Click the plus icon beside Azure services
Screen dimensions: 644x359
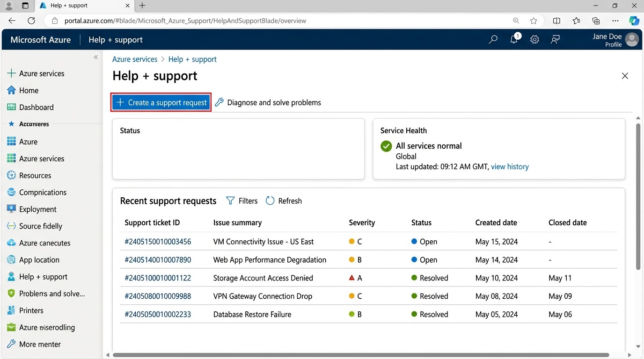point(12,73)
